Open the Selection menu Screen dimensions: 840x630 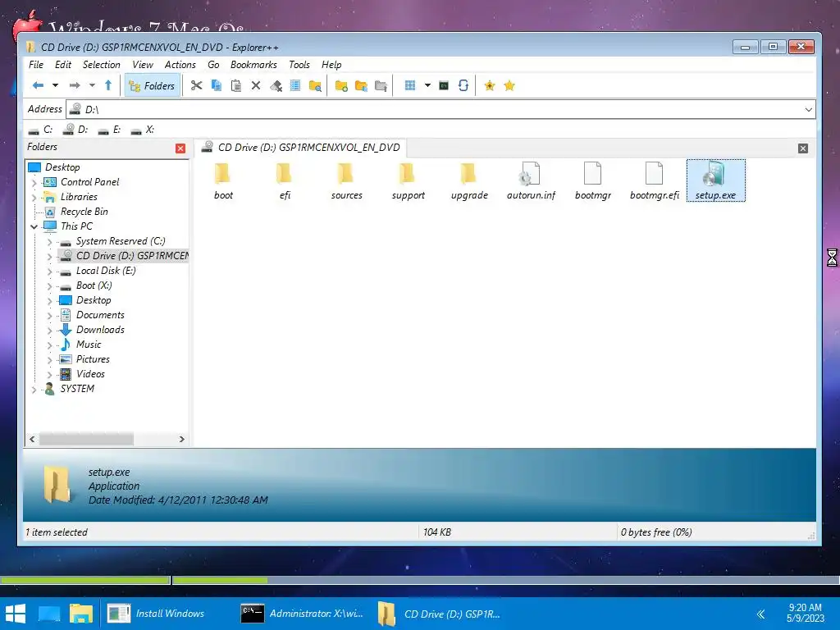pyautogui.click(x=101, y=65)
